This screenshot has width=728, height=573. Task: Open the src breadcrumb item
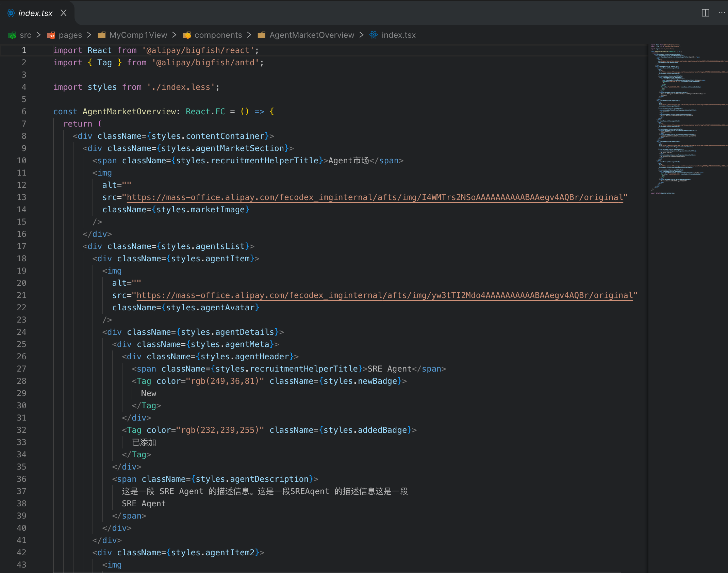[26, 35]
